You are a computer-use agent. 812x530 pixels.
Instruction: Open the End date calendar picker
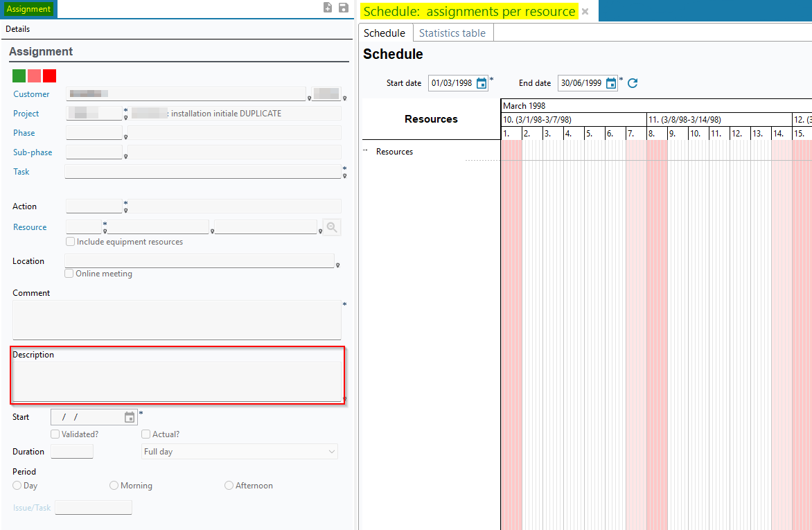click(x=611, y=83)
